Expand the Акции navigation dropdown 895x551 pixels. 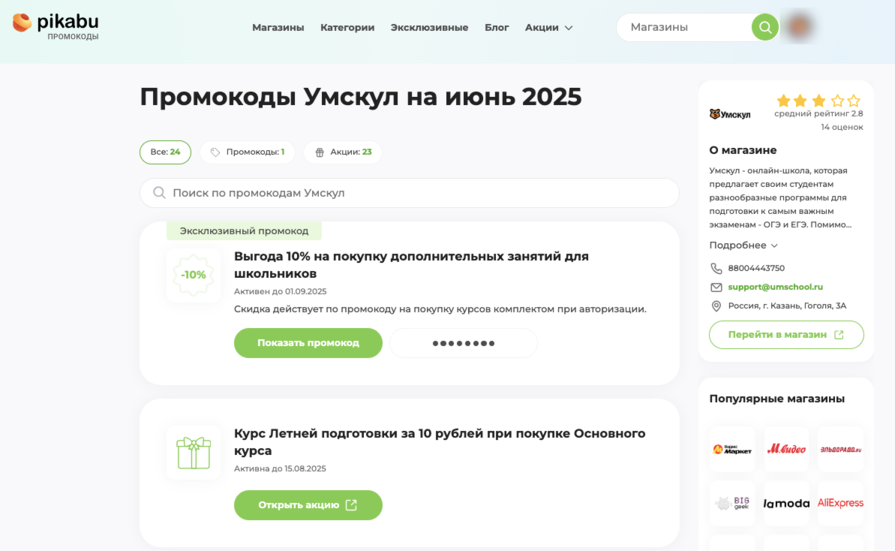[549, 27]
